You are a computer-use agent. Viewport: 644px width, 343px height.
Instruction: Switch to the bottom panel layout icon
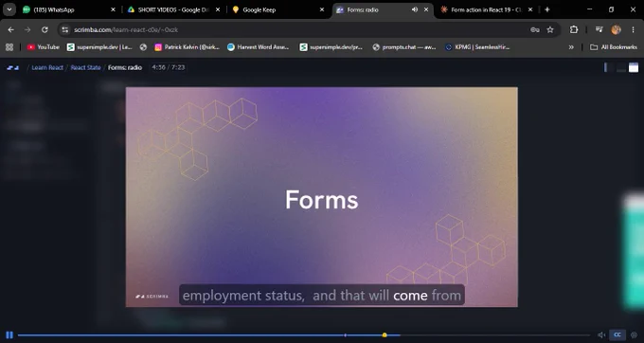coord(621,67)
